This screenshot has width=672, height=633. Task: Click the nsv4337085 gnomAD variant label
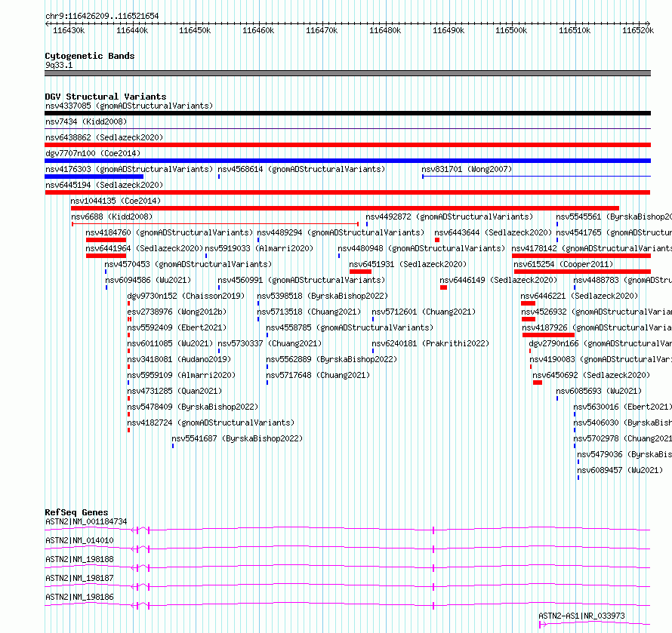coord(129,106)
